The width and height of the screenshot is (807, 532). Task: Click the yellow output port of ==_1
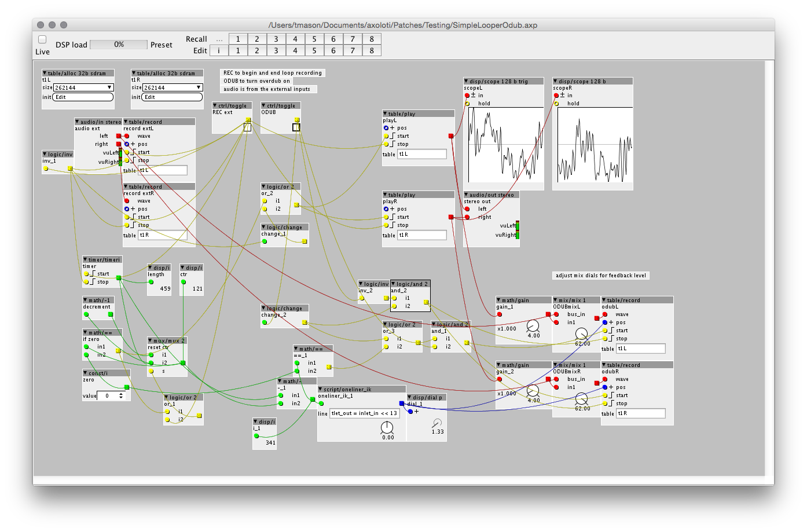coord(329,367)
